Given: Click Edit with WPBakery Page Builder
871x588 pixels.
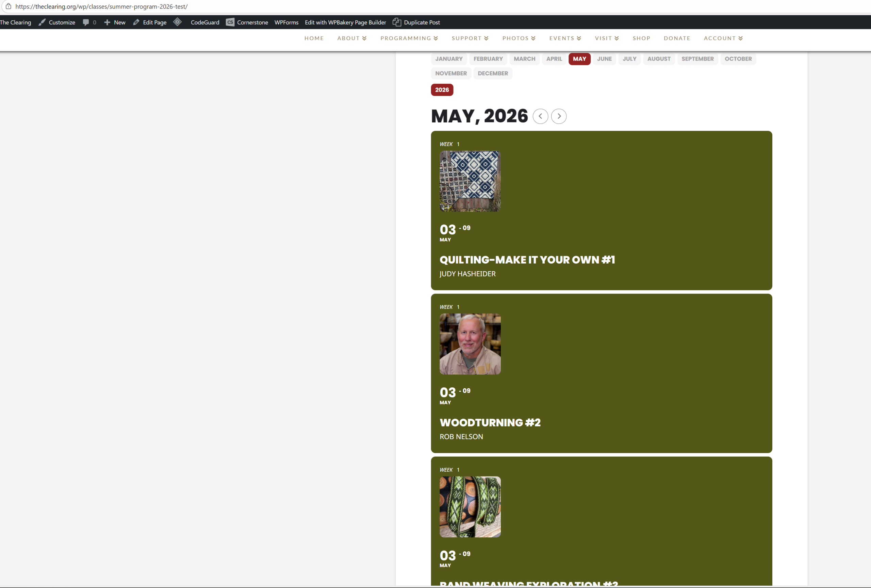Looking at the screenshot, I should pyautogui.click(x=345, y=22).
